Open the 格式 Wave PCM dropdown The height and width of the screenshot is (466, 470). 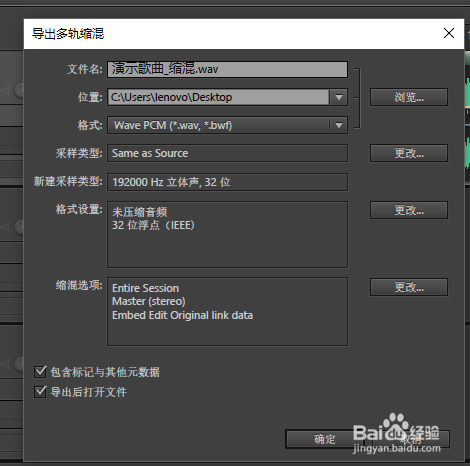click(x=227, y=125)
